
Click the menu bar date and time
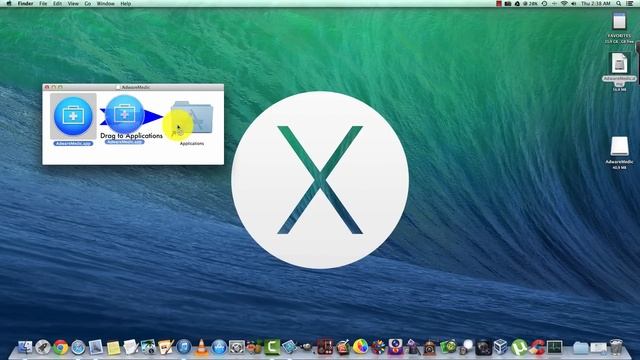click(x=596, y=3)
